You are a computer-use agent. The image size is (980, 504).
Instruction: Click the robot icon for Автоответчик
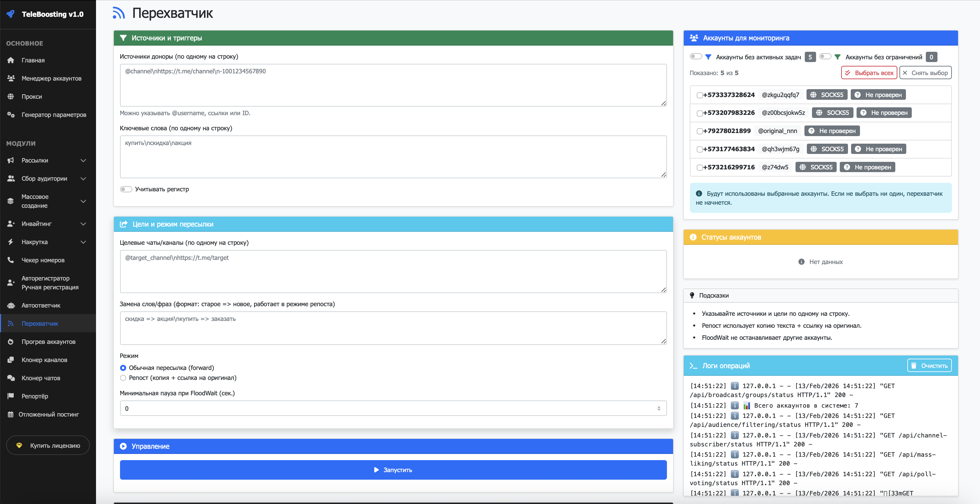point(11,305)
